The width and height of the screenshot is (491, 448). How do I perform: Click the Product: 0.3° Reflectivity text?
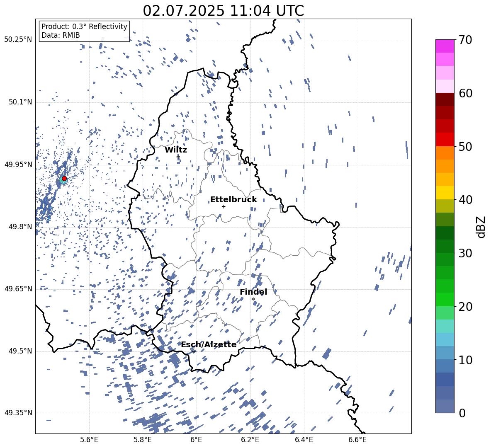(x=84, y=27)
